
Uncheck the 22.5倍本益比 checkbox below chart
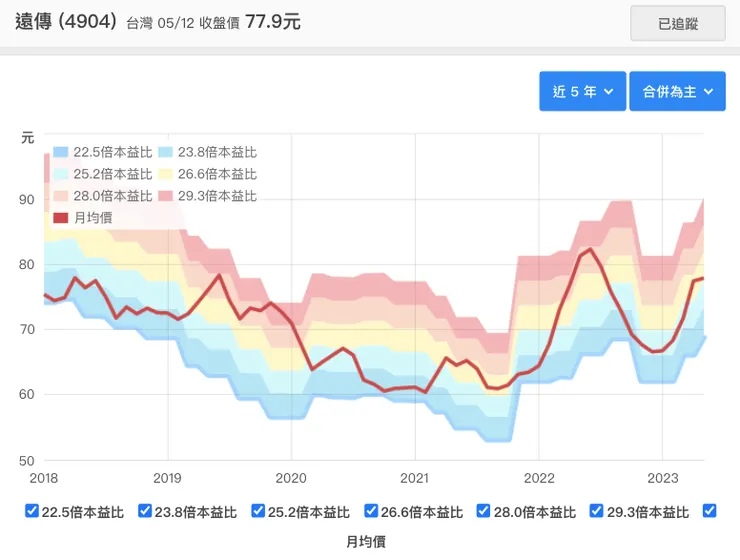pyautogui.click(x=32, y=510)
